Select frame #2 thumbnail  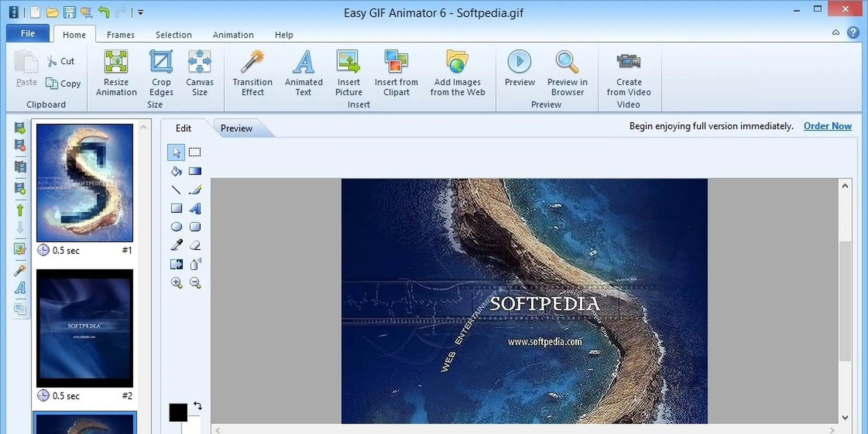(85, 329)
